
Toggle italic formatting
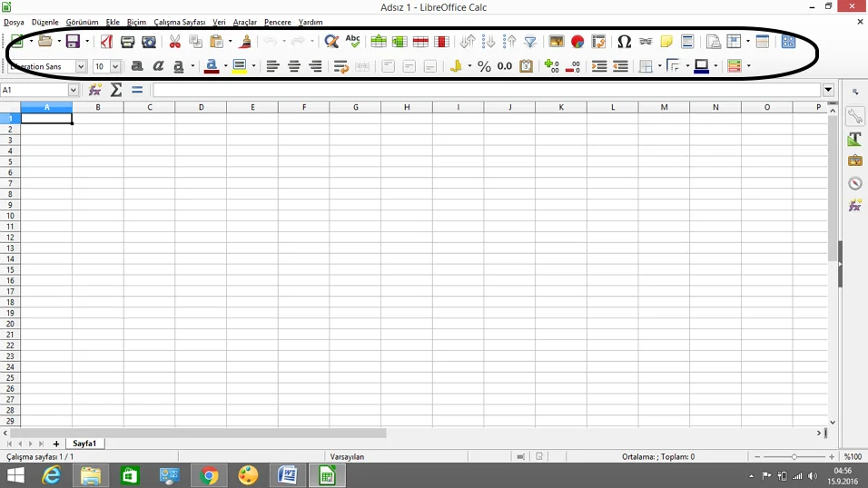click(158, 66)
